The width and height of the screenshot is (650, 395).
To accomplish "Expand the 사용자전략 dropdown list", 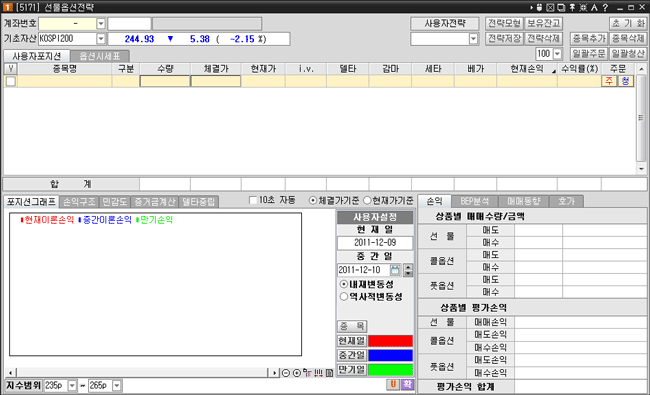I will [x=473, y=39].
